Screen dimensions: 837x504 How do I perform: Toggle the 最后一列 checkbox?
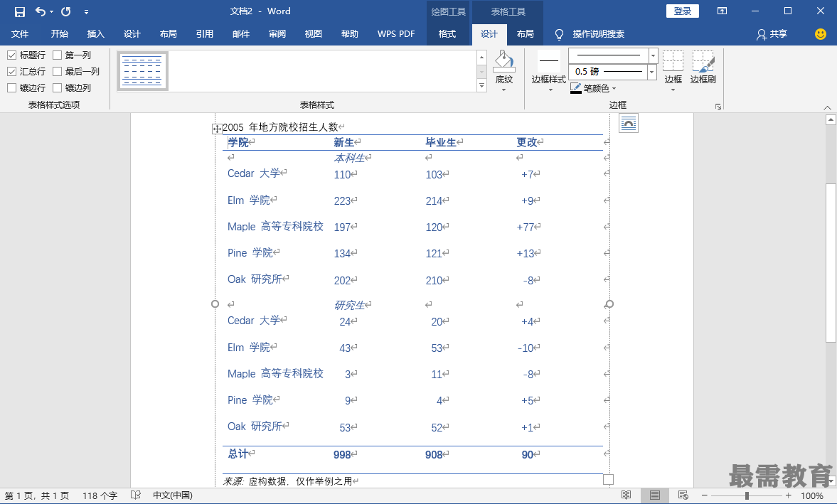coord(57,72)
